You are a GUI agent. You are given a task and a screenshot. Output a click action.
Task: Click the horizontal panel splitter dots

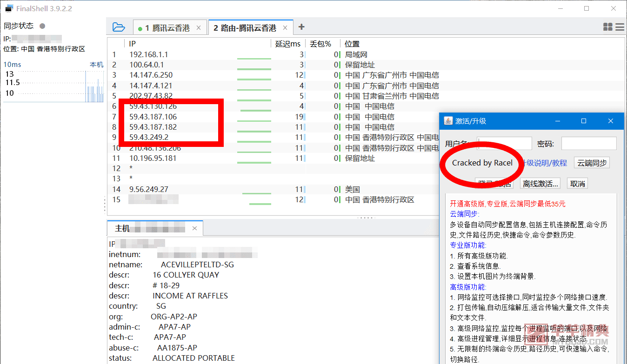[x=365, y=218]
